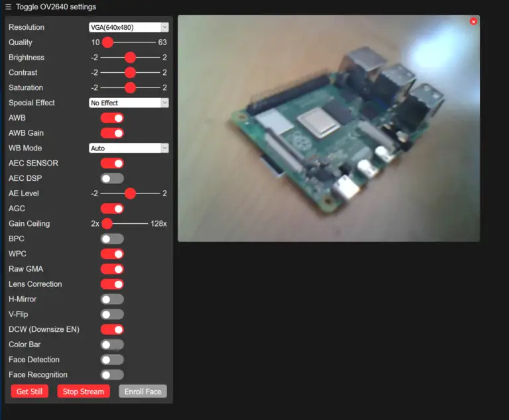Click the camera stream image
This screenshot has width=509, height=420.
(x=329, y=129)
